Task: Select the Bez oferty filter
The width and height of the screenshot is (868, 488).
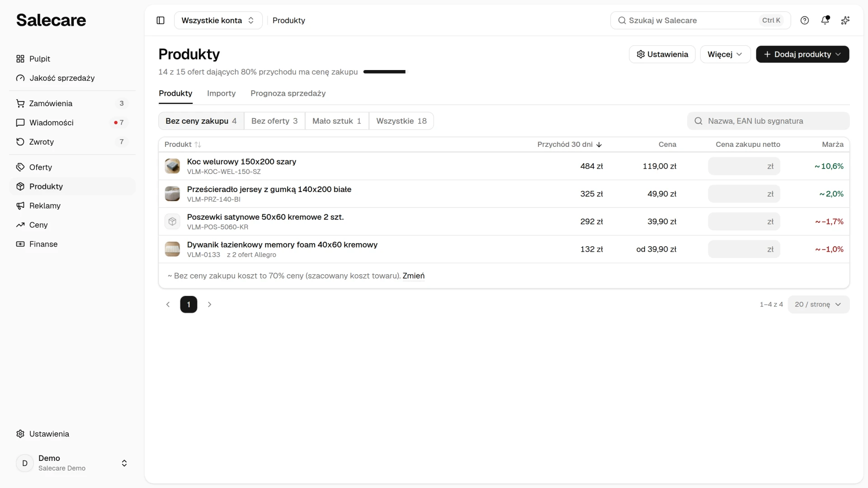Action: pos(274,121)
